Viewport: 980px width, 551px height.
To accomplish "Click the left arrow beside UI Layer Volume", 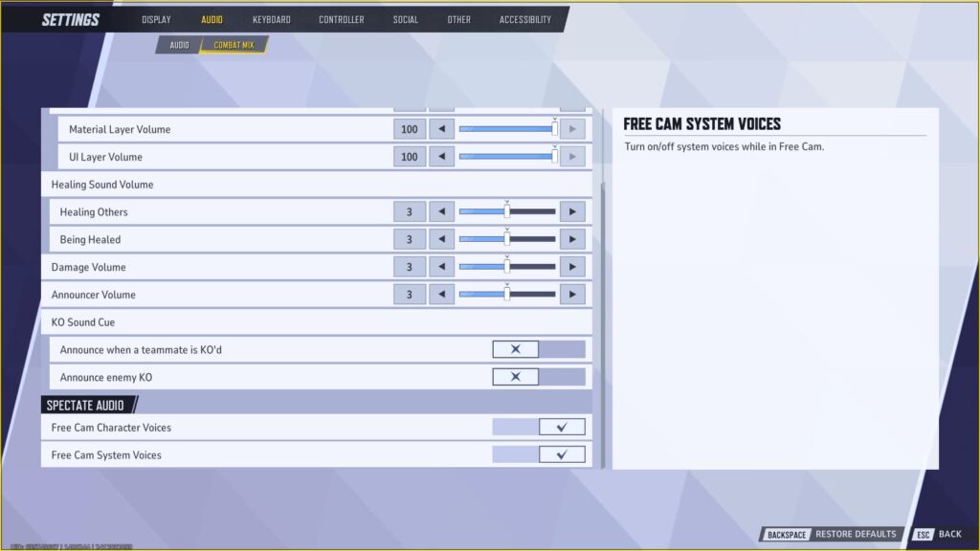I will 441,156.
